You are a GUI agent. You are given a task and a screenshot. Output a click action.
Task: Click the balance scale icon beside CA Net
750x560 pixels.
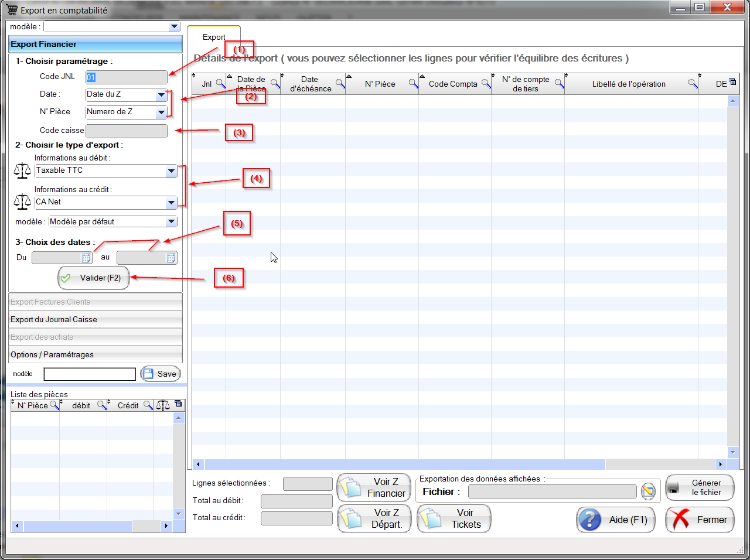(22, 202)
